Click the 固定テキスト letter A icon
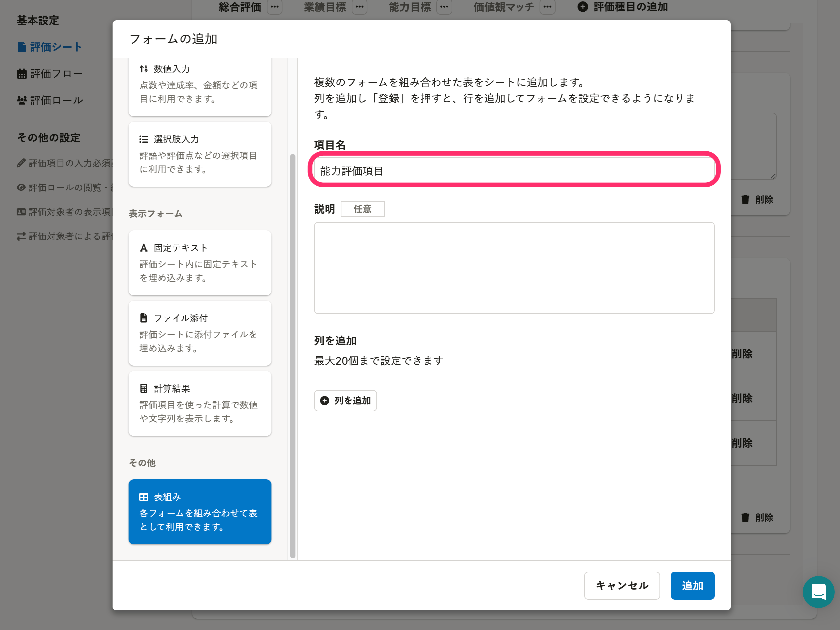Viewport: 840px width, 630px height. point(144,248)
